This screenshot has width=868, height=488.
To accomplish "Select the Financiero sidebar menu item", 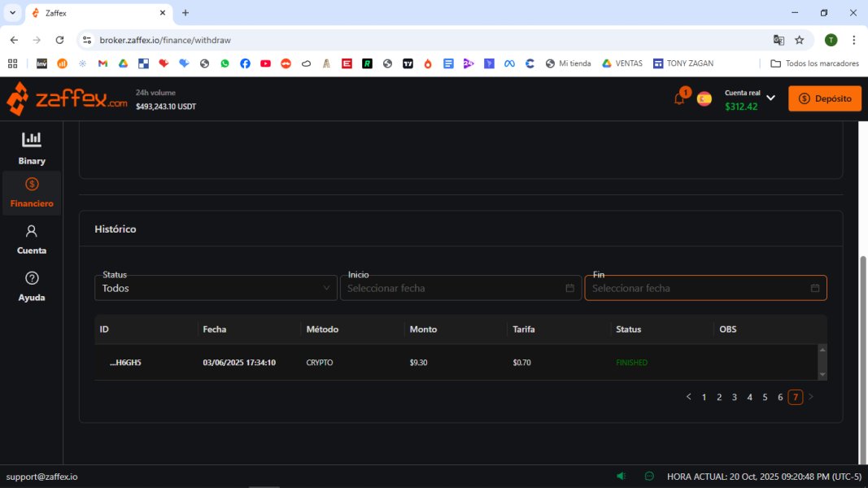I will pos(32,193).
